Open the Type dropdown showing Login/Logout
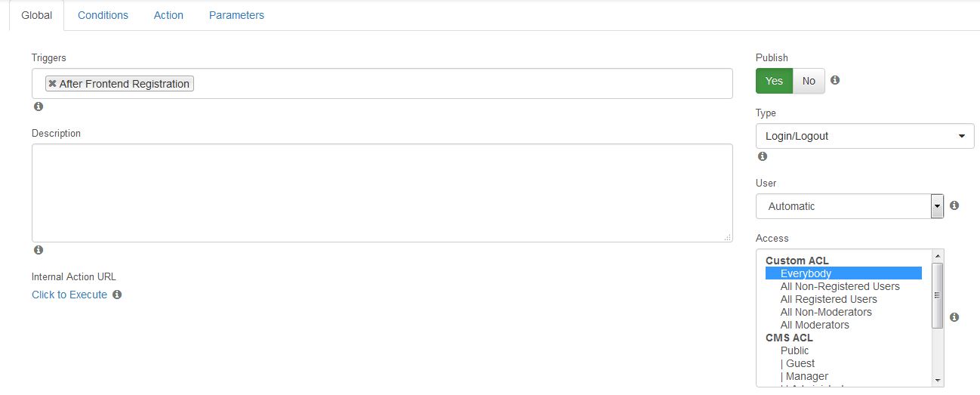Screen dimensions: 980x395 coord(864,136)
